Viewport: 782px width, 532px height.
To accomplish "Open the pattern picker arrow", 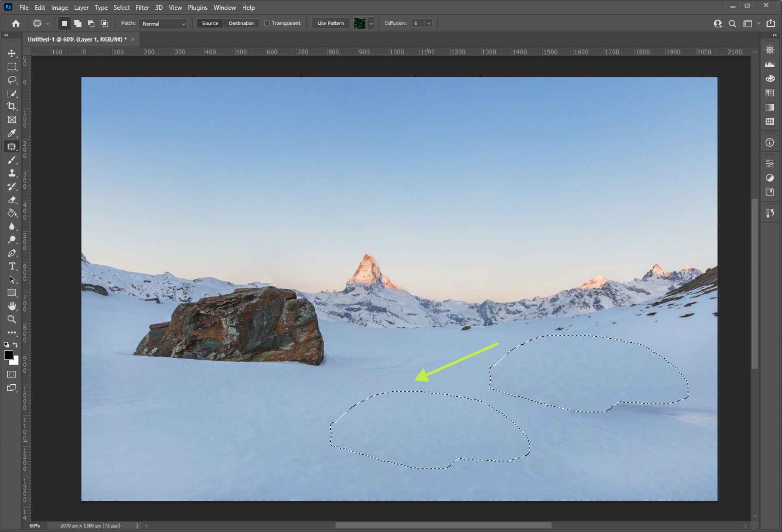I will click(371, 24).
